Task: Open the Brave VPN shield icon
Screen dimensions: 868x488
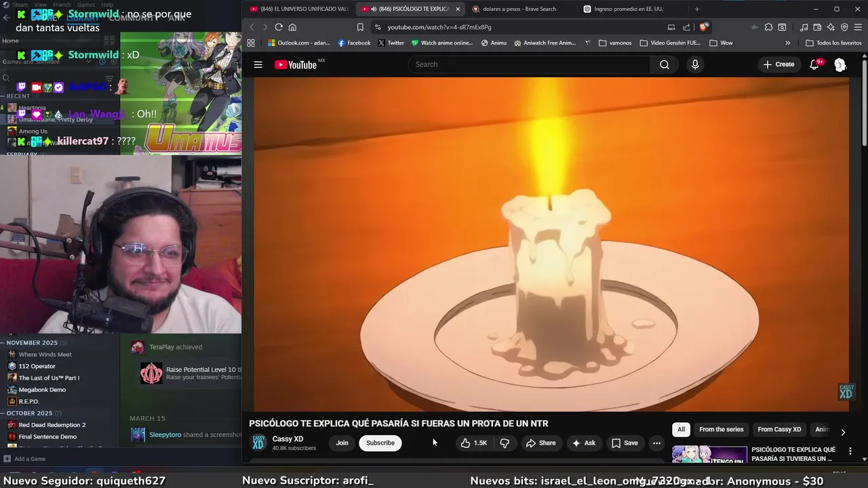Action: 844,27
